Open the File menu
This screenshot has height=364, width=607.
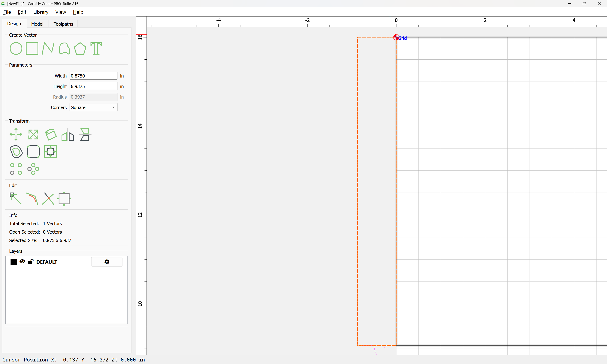tap(7, 12)
